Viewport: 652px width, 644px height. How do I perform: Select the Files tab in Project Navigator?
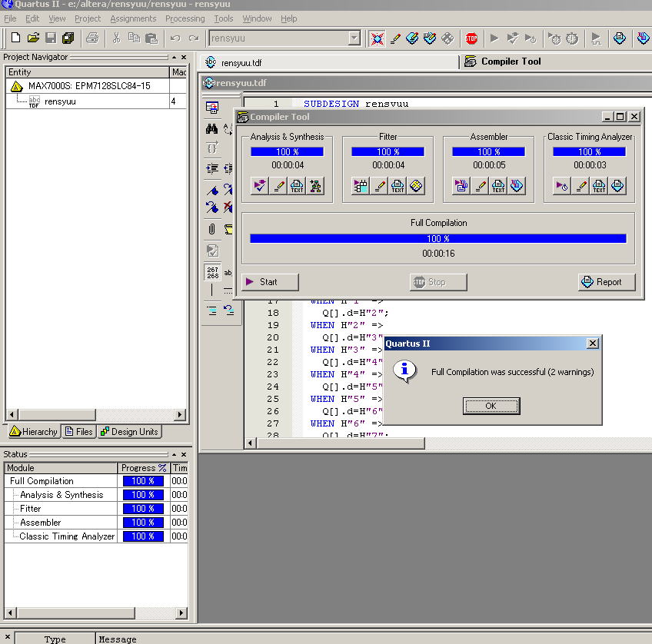(79, 432)
